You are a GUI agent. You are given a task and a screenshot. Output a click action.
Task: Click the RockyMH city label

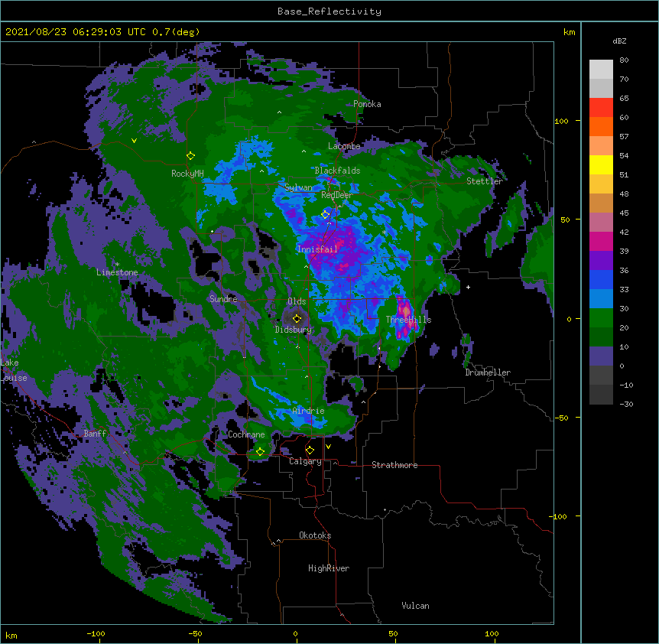(x=187, y=174)
